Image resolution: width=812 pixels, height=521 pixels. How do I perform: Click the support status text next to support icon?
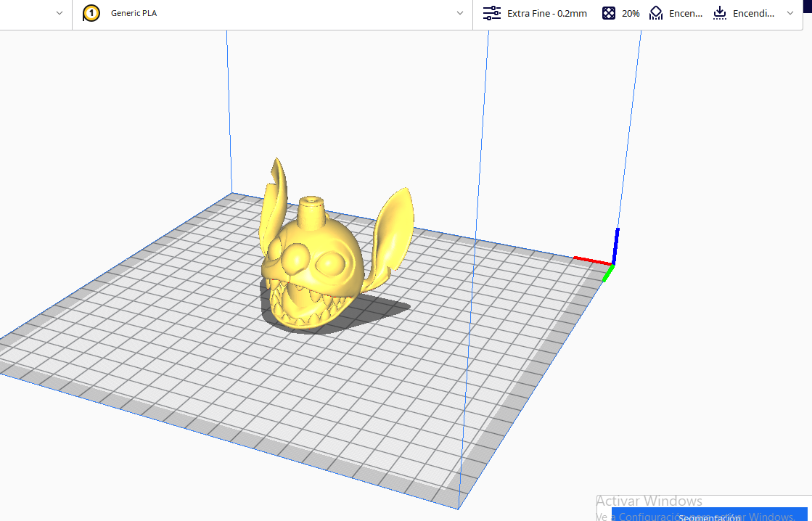(x=685, y=13)
